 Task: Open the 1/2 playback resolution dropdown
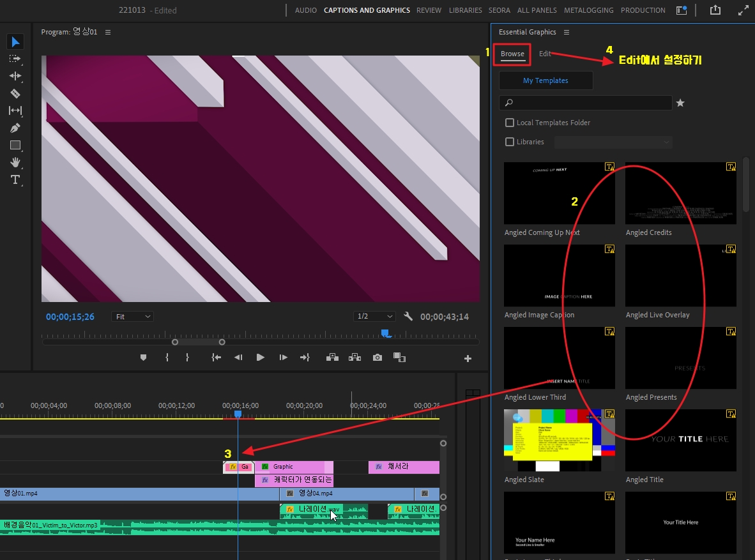point(374,316)
